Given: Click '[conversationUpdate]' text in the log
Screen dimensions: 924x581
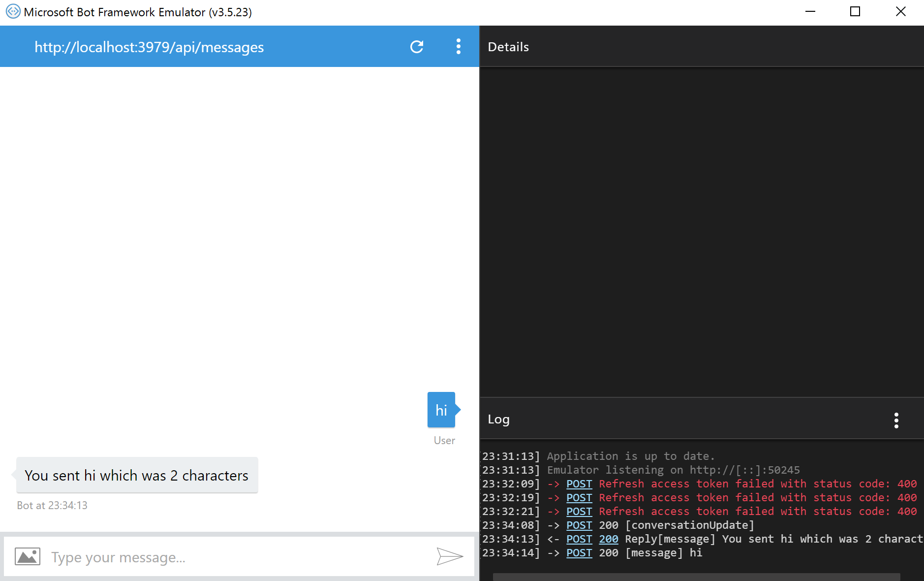Looking at the screenshot, I should coord(690,525).
